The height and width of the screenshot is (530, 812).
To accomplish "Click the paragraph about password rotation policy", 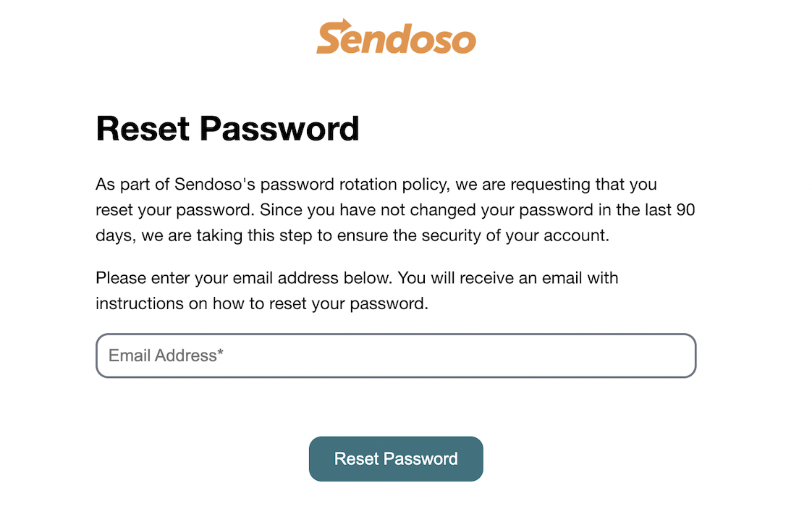I will (395, 210).
